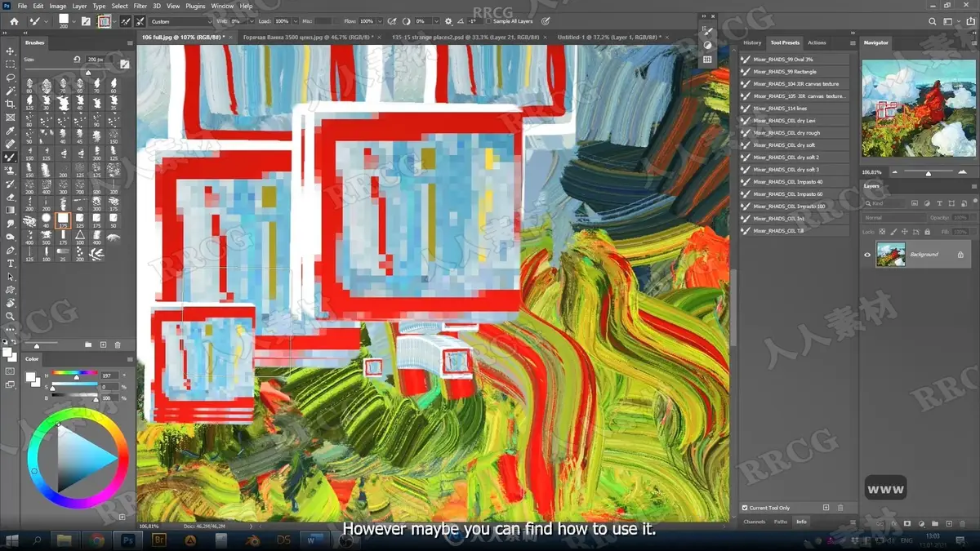Click the Navigator zoom slider
Viewport: 980px width, 551px height.
coord(928,172)
